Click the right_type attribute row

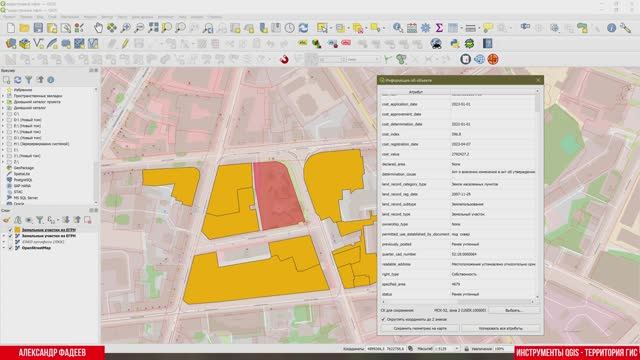(458, 274)
